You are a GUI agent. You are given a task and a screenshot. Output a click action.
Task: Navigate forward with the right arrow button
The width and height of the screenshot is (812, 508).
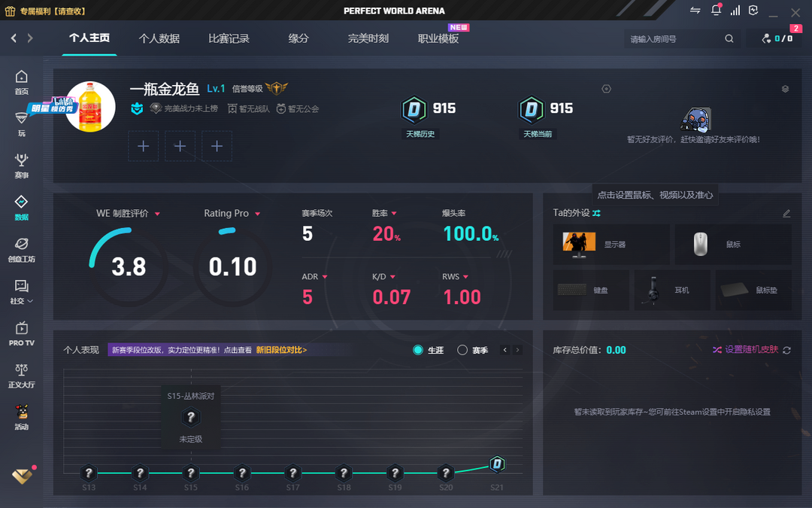click(30, 38)
